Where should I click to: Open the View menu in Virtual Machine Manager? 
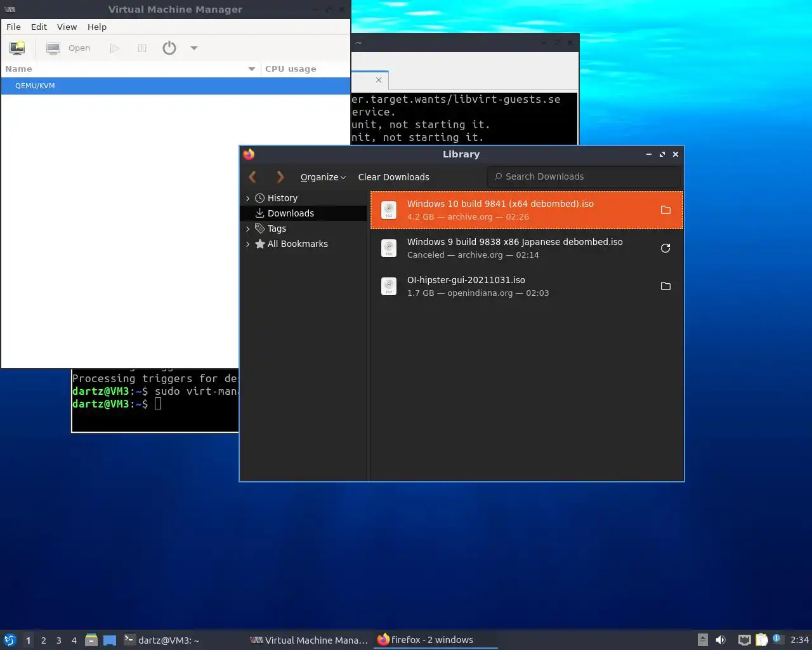[67, 27]
